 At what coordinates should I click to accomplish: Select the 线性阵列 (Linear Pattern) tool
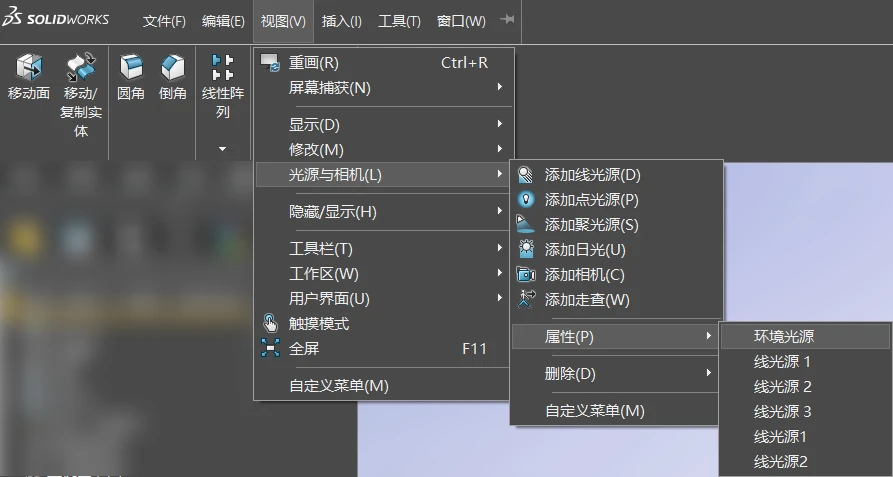[x=223, y=86]
